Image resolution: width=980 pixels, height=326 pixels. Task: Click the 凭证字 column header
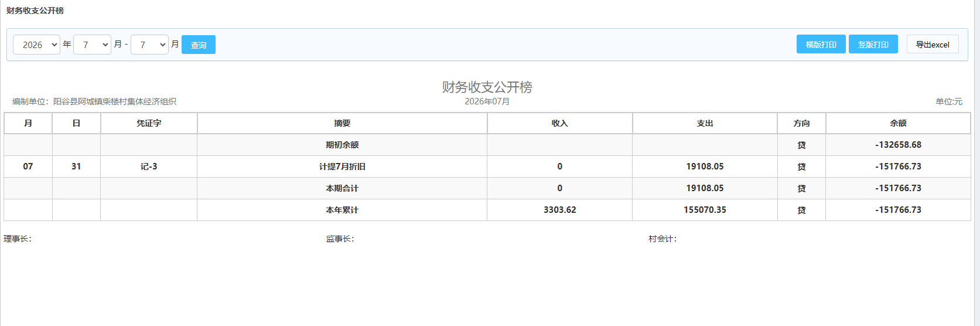pyautogui.click(x=149, y=123)
